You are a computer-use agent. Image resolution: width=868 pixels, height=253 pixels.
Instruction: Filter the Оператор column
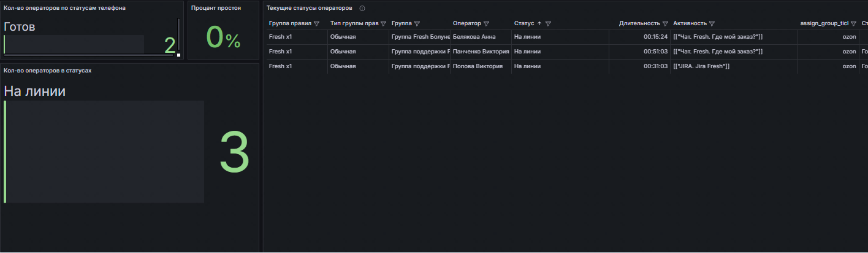click(x=486, y=23)
